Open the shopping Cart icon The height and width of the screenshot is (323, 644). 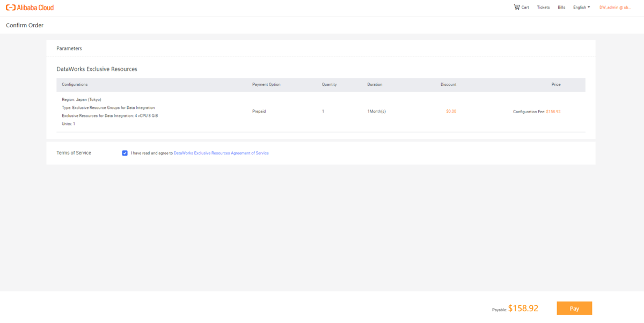[517, 7]
